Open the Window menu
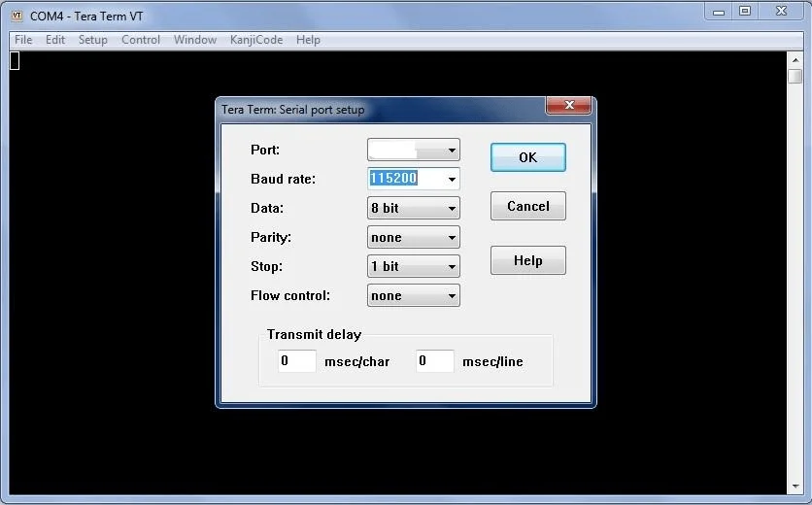 point(194,40)
